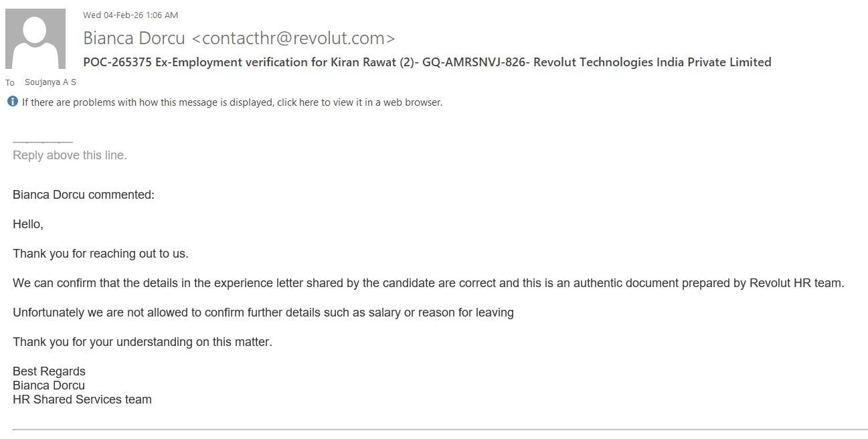Click "Bianca Dorcu commented:" line
This screenshot has height=439, width=868.
click(84, 195)
